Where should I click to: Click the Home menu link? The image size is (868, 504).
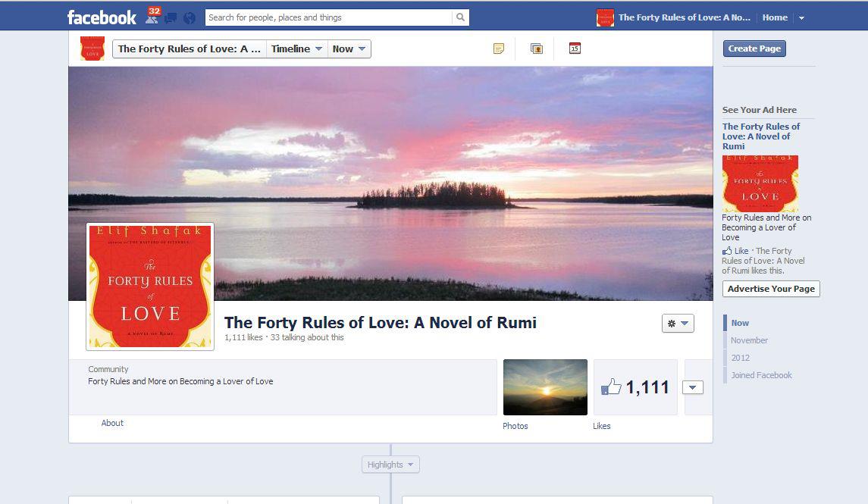tap(775, 17)
